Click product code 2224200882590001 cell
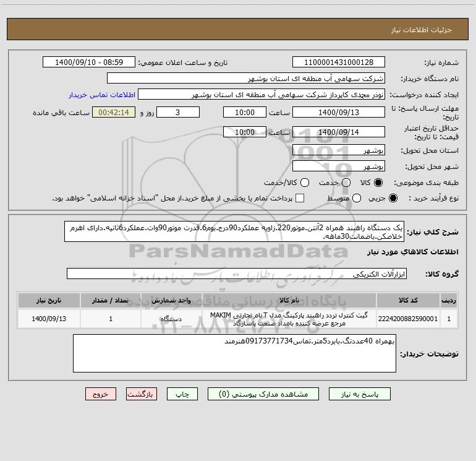476x461 pixels. [408, 319]
